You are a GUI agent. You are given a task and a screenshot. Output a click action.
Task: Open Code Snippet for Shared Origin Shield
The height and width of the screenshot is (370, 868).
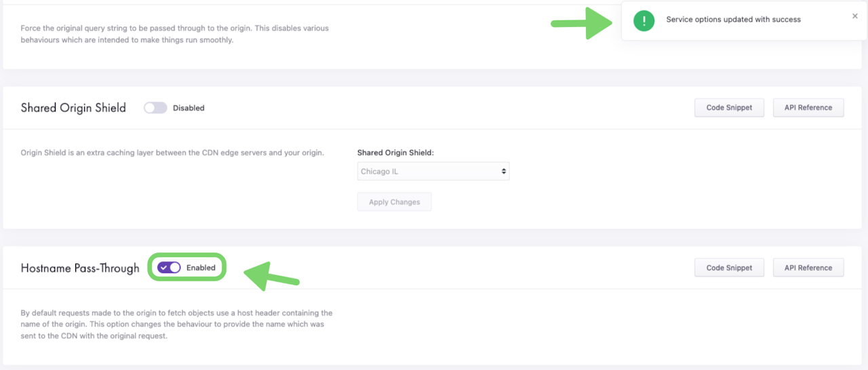click(729, 108)
